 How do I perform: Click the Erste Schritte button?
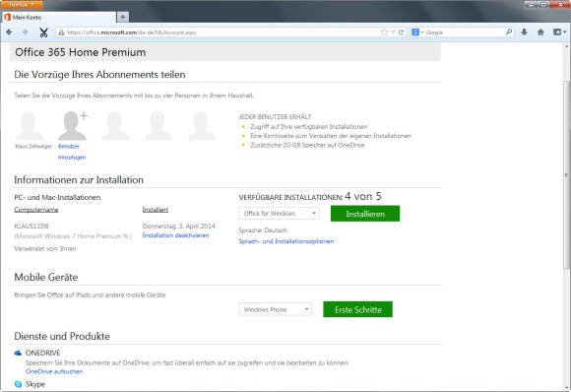358,309
